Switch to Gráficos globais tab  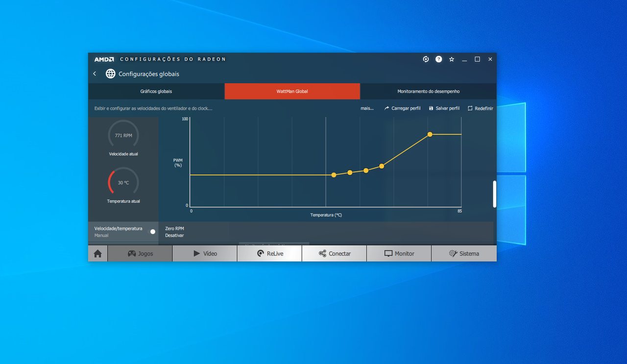[x=156, y=91]
